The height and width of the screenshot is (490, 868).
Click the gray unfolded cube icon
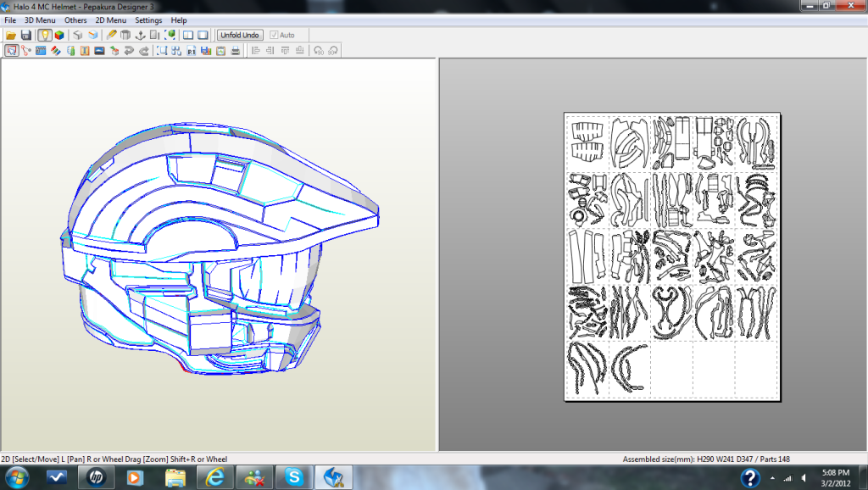77,35
